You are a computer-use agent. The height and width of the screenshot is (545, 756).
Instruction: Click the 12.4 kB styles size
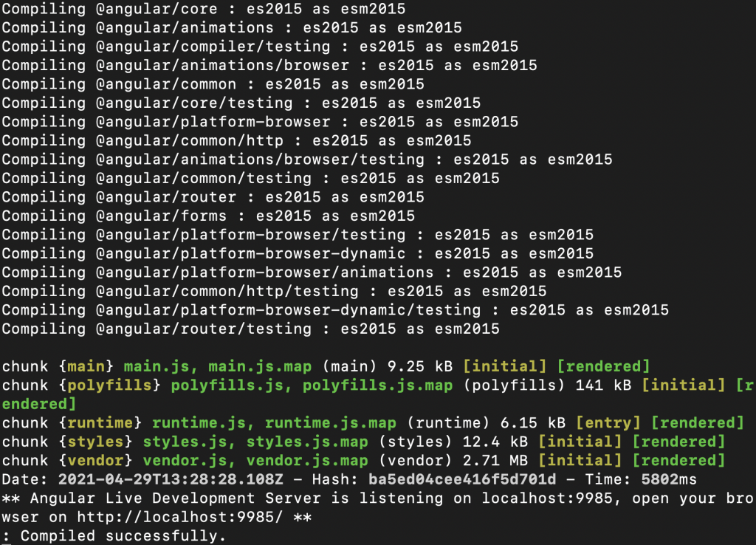pyautogui.click(x=495, y=442)
